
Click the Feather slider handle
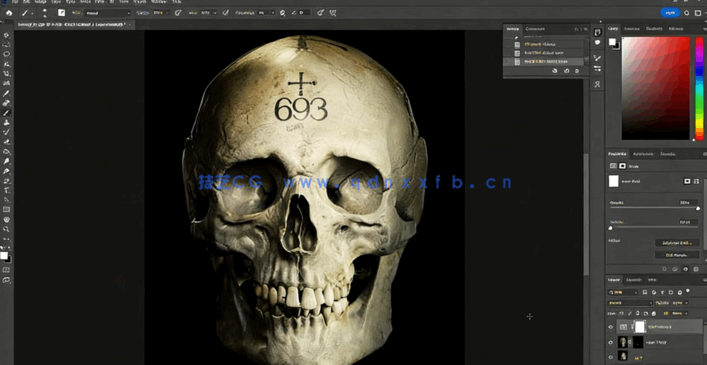click(611, 228)
